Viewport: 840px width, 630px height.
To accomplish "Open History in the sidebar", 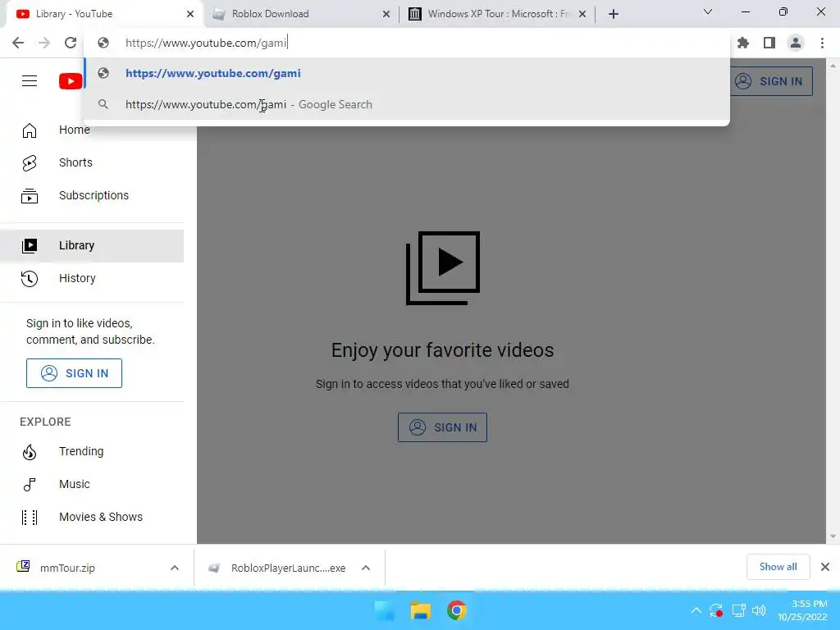I will (x=92, y=278).
